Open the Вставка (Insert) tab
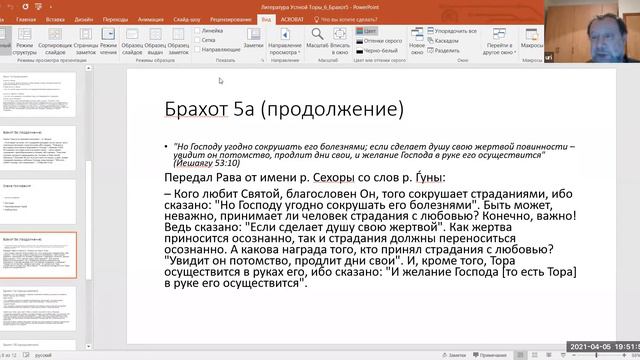 pos(55,19)
